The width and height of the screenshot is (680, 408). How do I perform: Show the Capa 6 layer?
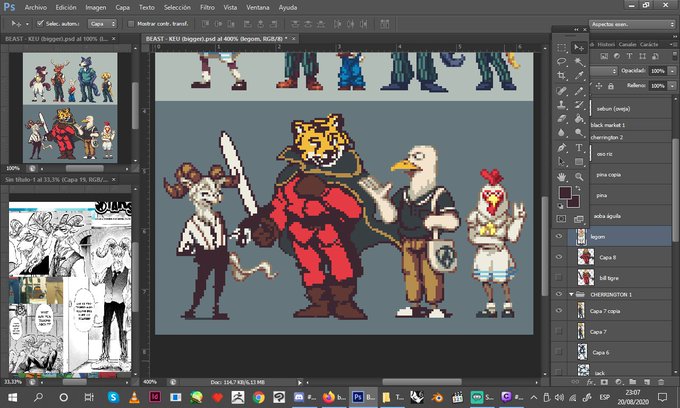click(x=559, y=352)
